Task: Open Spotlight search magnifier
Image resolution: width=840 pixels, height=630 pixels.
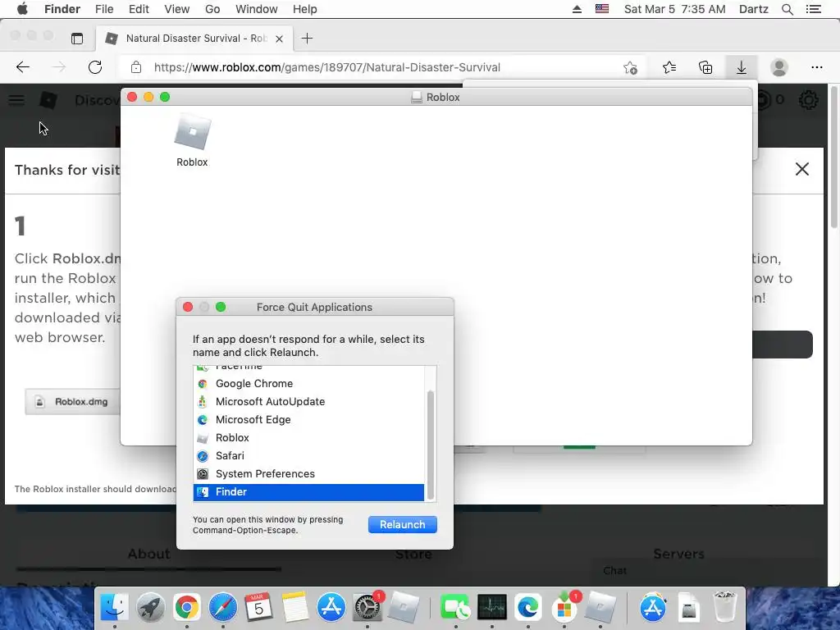Action: (x=787, y=9)
